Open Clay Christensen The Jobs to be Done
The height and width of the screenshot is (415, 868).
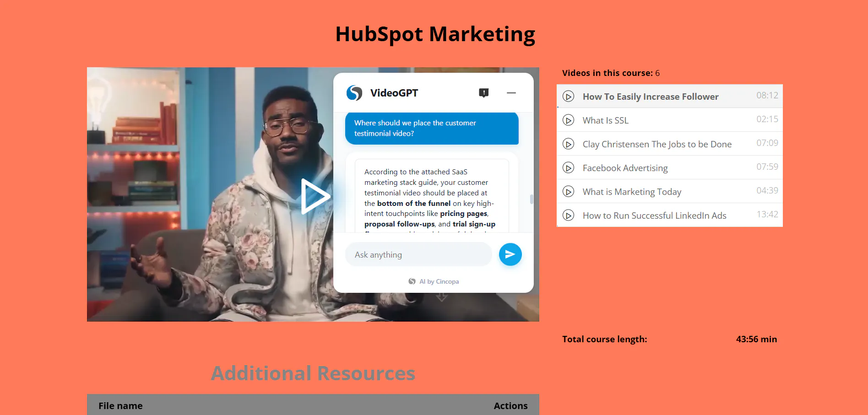(x=670, y=144)
